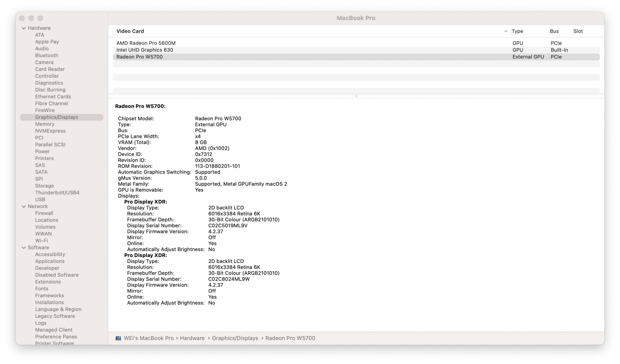Click the Video Card column sort arrow
The height and width of the screenshot is (364, 620).
[x=506, y=31]
